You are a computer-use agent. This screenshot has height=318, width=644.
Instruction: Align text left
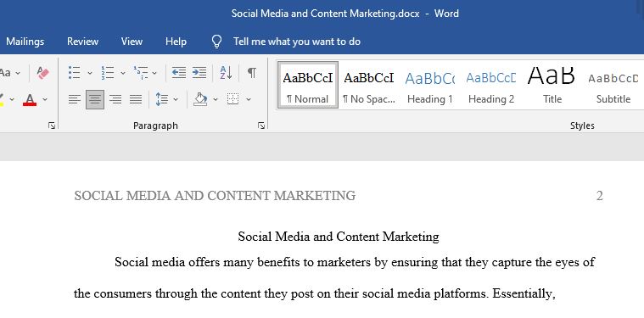click(x=75, y=99)
